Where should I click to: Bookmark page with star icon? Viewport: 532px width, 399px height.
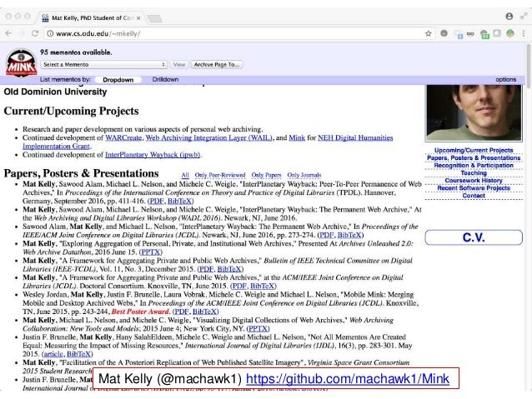point(428,33)
